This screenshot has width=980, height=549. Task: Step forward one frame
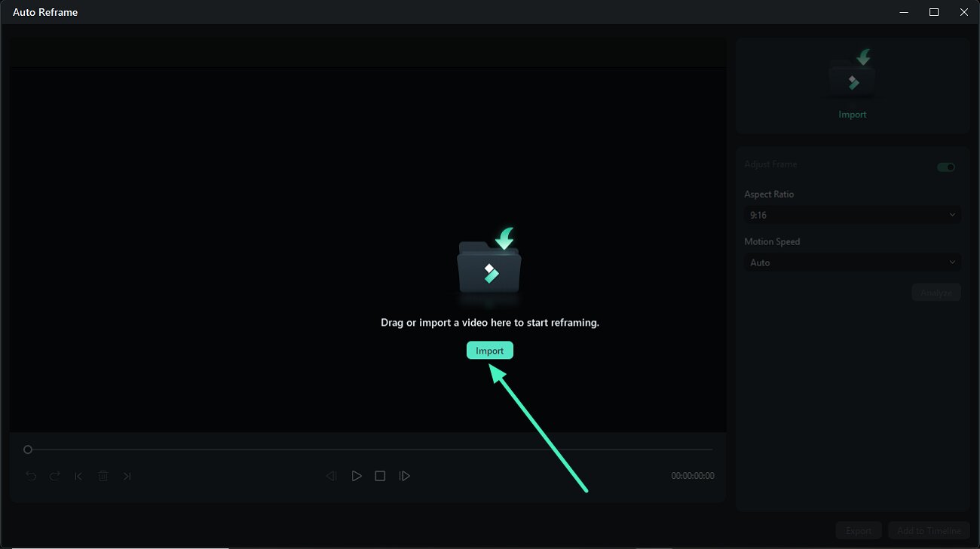[x=405, y=476]
